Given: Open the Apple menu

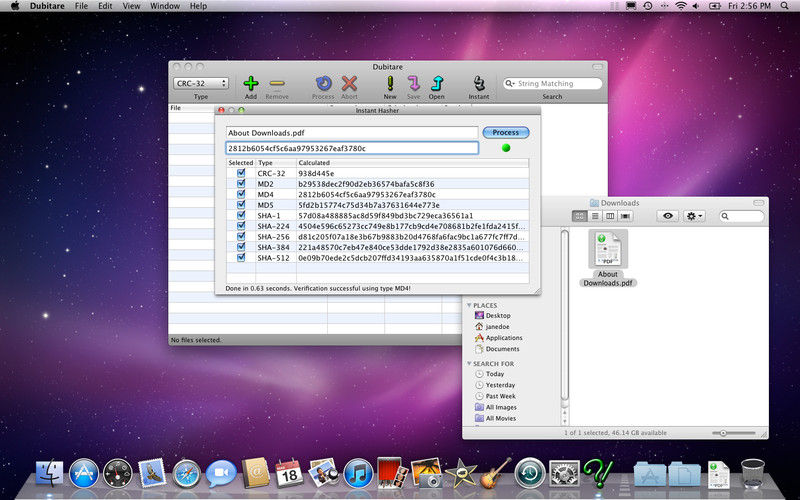Looking at the screenshot, I should click(15, 6).
